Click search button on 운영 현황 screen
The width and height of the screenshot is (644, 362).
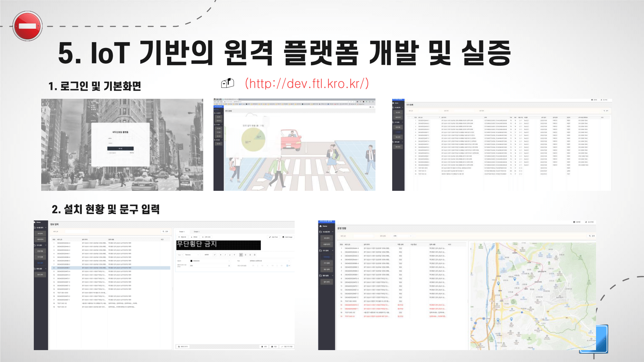(x=592, y=236)
